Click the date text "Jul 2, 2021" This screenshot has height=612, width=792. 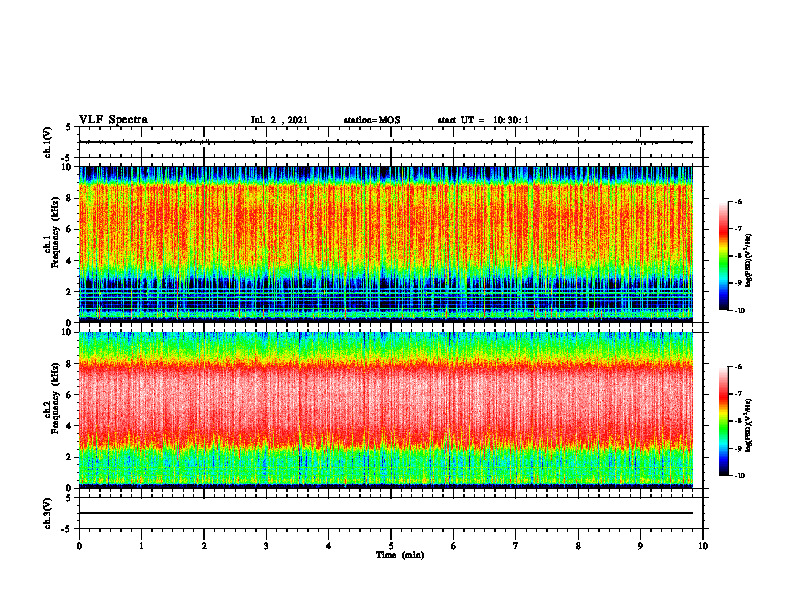point(279,120)
